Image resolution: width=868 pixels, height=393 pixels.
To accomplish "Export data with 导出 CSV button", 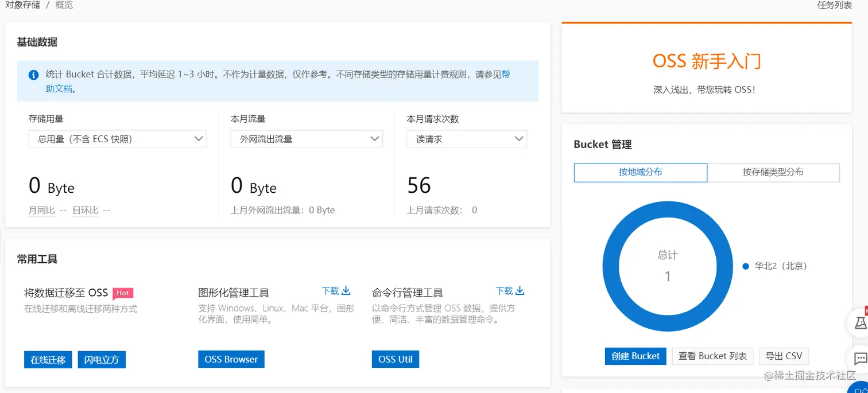I will click(x=784, y=356).
